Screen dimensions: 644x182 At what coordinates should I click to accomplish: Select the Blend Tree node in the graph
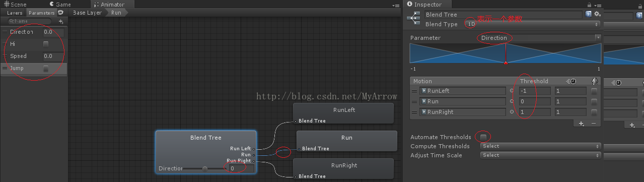tap(206, 152)
